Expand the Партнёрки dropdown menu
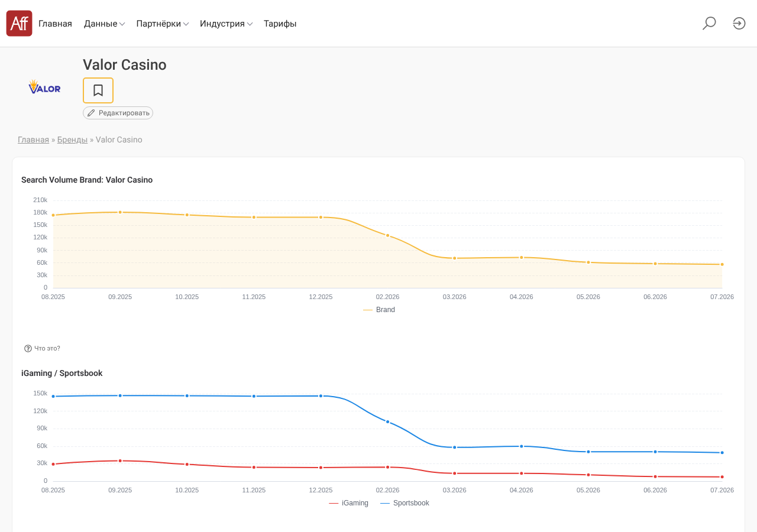The width and height of the screenshot is (757, 532). tap(163, 24)
